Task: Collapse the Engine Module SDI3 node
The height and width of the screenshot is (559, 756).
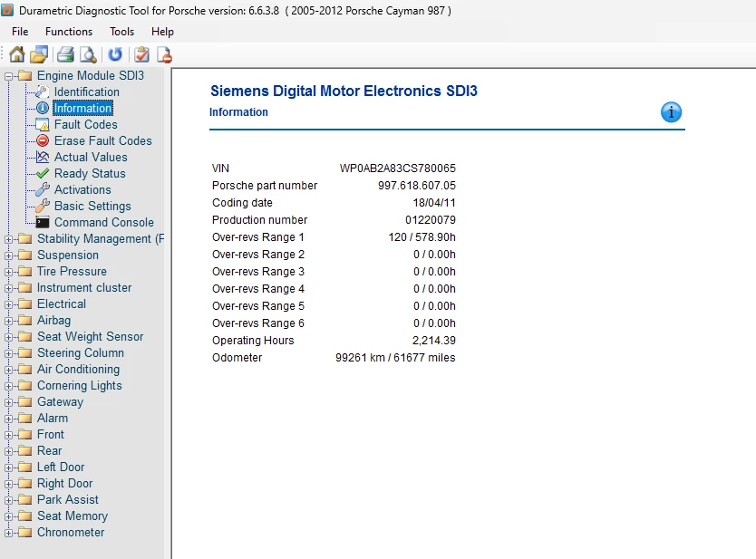Action: click(9, 76)
